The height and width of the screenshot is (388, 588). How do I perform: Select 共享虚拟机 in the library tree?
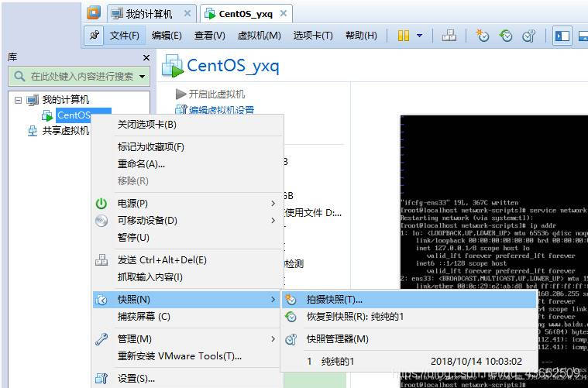[66, 130]
